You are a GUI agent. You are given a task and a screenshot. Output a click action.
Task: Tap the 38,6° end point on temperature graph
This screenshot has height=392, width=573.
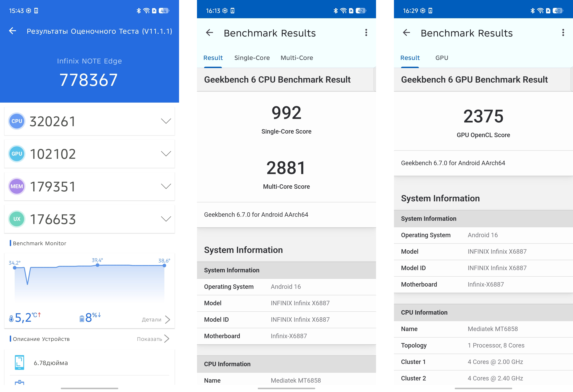point(165,265)
